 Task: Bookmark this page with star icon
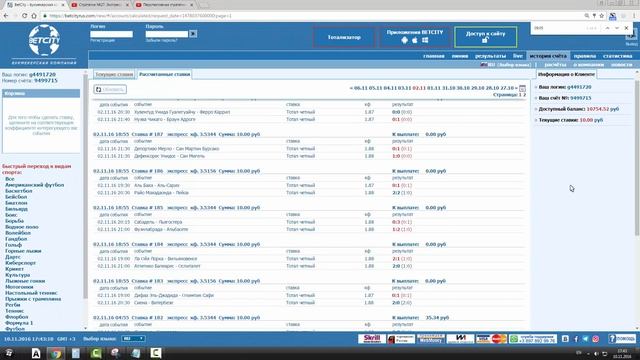601,16
